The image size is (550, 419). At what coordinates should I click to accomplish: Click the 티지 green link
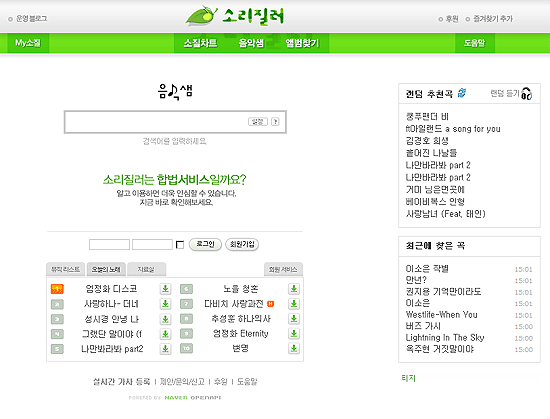pos(409,378)
